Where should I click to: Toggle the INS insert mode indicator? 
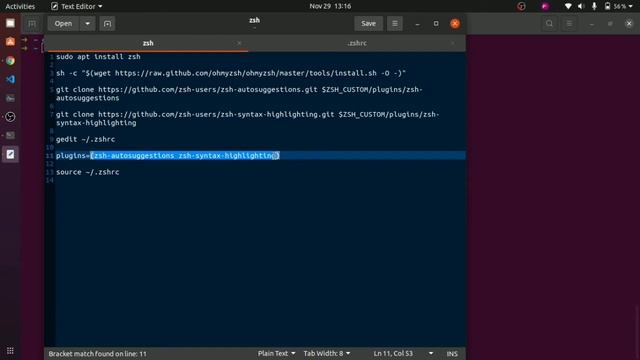(x=452, y=353)
